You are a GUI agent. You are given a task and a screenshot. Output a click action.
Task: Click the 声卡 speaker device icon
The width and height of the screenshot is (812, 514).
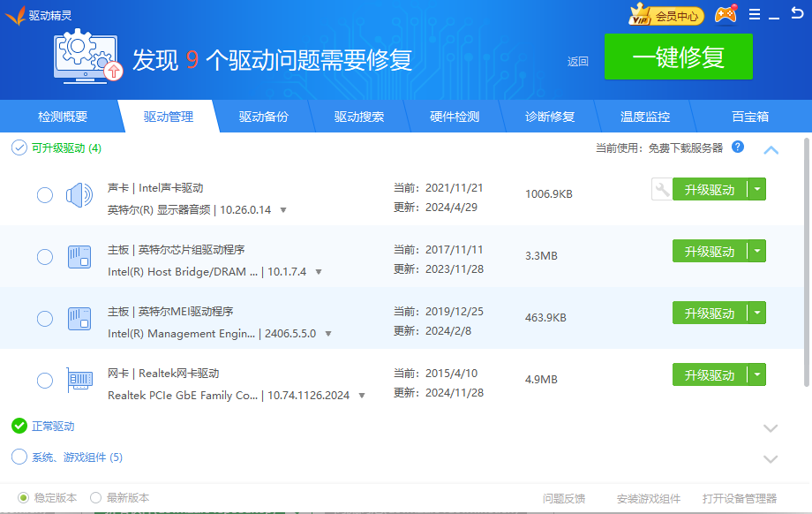coord(79,195)
